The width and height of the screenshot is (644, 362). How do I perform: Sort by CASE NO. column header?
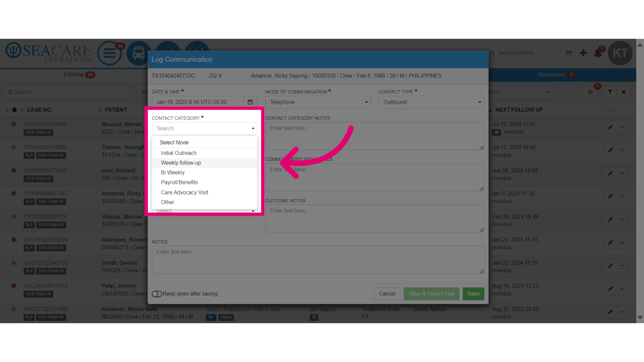click(x=40, y=110)
